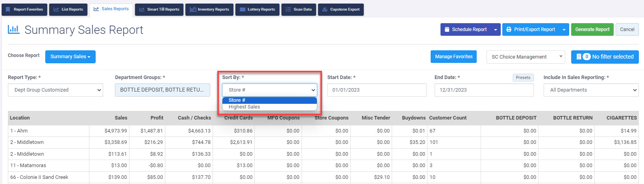This screenshot has width=644, height=184.
Task: Expand the Schedule Report dropdown arrow
Action: 496,29
